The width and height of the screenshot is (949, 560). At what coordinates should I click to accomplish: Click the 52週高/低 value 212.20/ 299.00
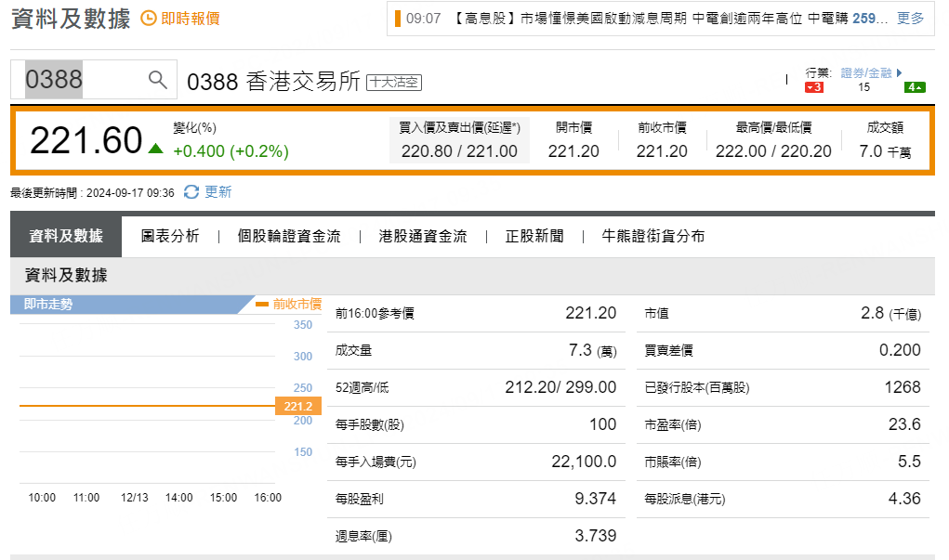click(x=560, y=387)
